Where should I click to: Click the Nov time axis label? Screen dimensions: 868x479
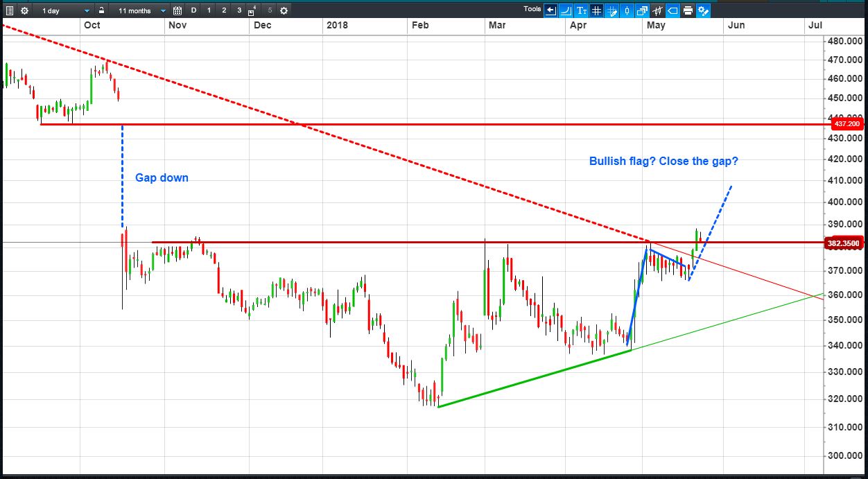point(177,25)
